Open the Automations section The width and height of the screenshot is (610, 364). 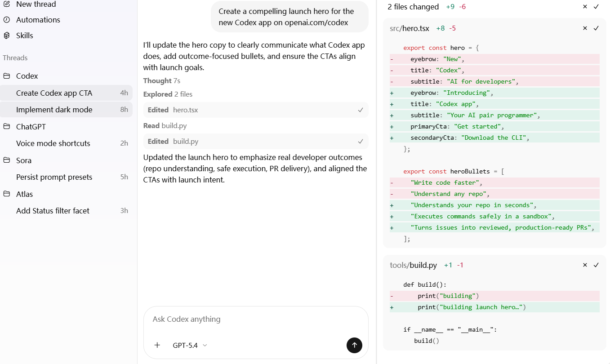pos(38,20)
